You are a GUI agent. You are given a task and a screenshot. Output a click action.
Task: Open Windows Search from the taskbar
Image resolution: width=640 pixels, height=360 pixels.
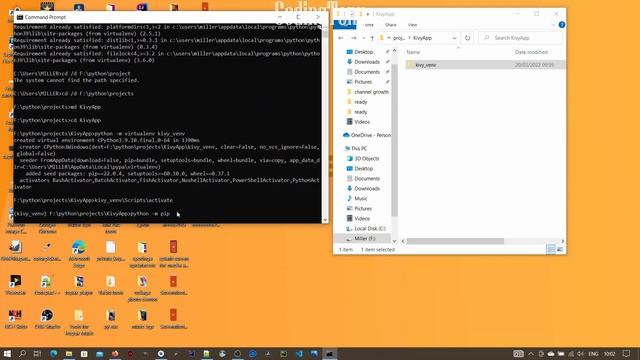coord(22,354)
